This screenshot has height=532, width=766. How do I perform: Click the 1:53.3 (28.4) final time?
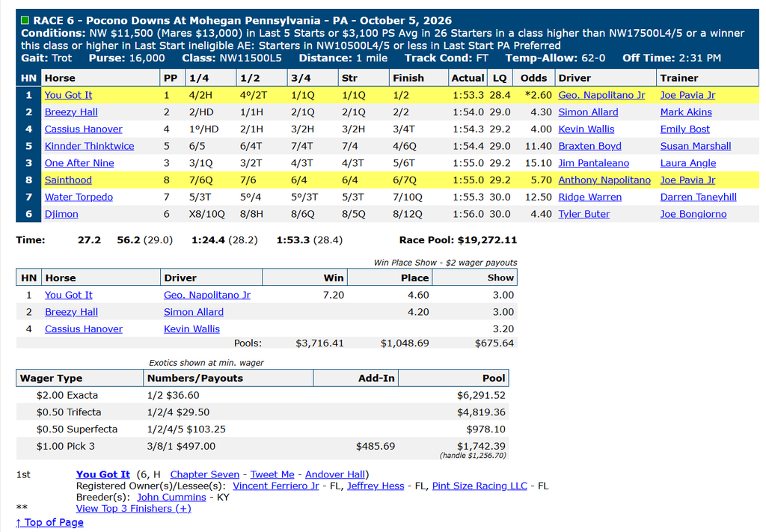[x=309, y=240]
